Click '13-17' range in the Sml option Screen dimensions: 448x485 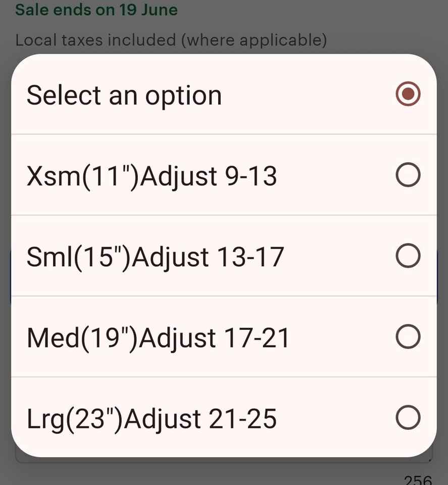click(250, 257)
